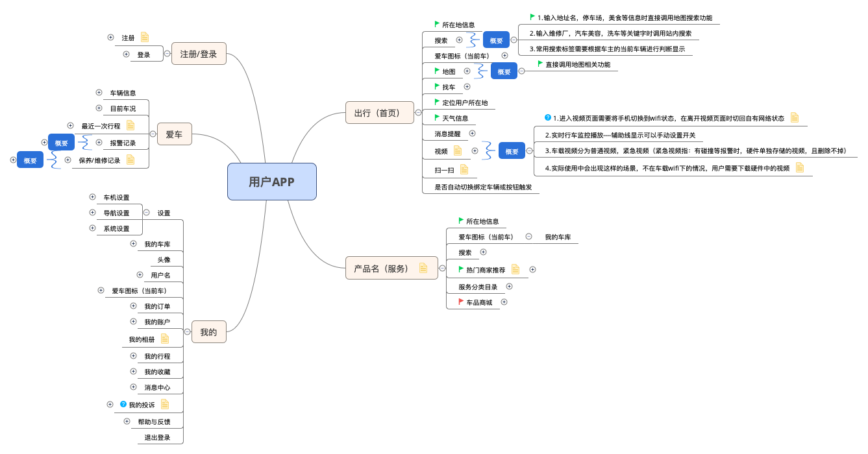
Task: Select the 2.输入维修厂 item
Action: click(x=610, y=33)
